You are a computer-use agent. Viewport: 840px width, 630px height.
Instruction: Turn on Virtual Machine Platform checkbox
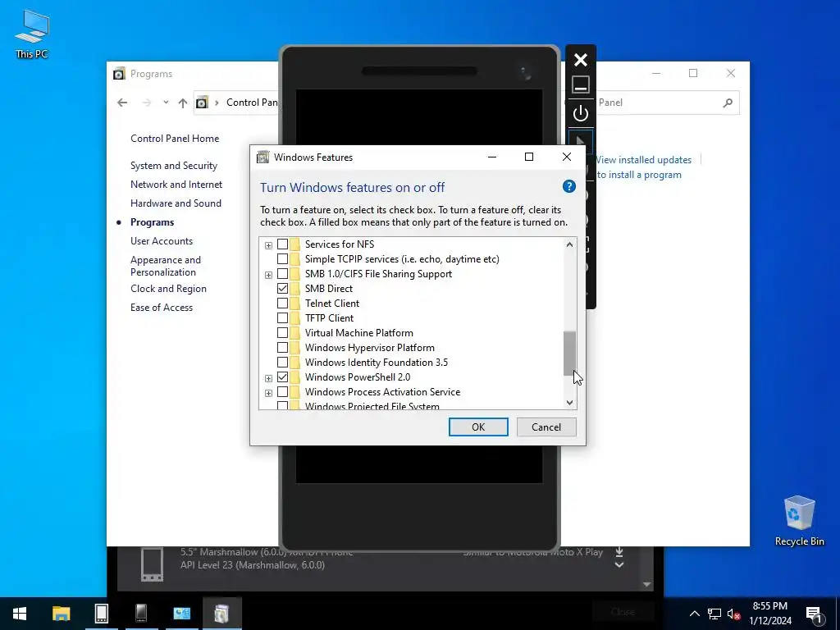[x=282, y=333]
